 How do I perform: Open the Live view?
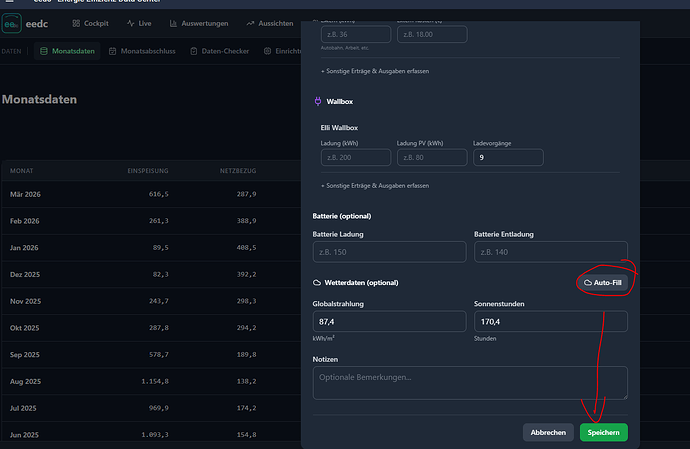[x=139, y=23]
